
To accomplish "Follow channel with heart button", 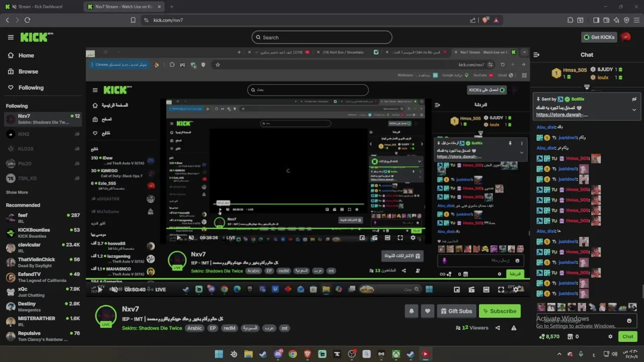I will tap(428, 311).
